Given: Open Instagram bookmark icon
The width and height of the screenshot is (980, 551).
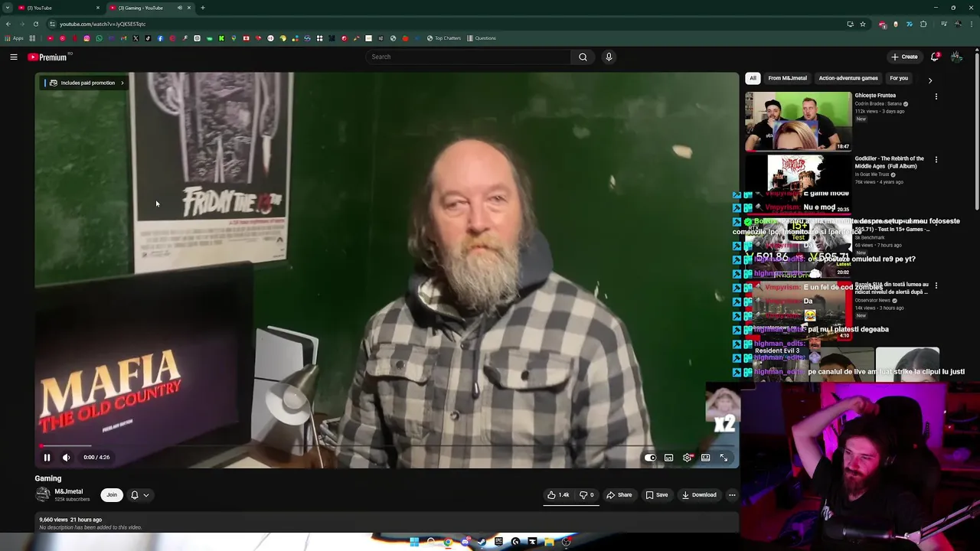Looking at the screenshot, I should coord(87,38).
